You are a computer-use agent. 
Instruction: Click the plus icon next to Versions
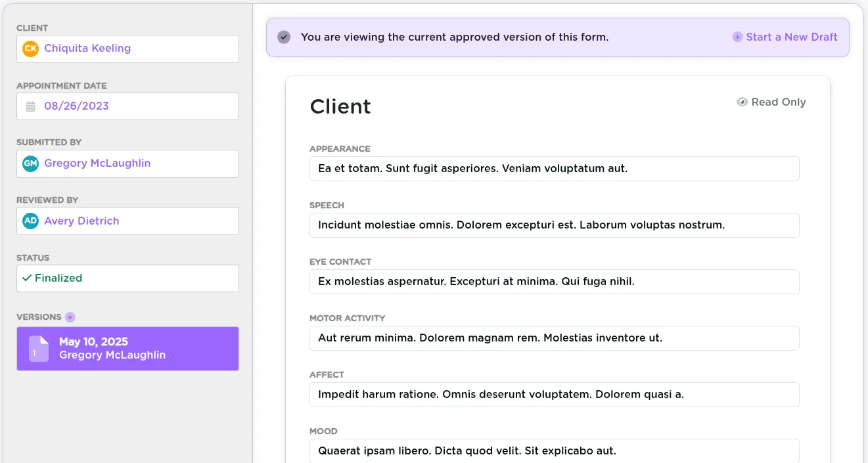[70, 317]
